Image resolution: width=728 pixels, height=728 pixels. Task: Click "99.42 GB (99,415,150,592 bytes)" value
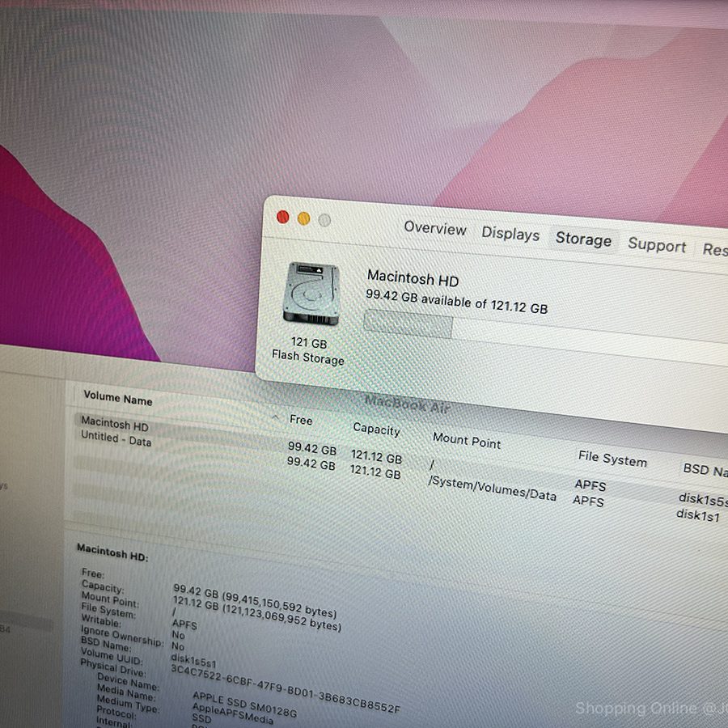tap(255, 601)
